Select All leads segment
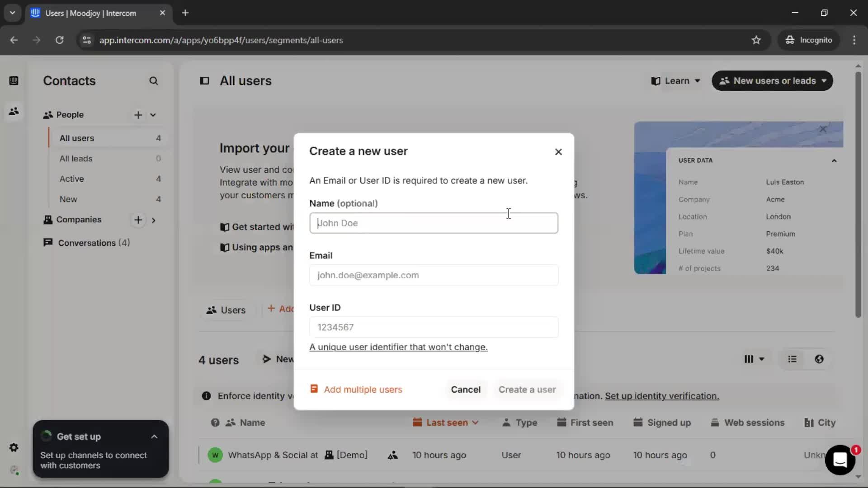The width and height of the screenshot is (868, 488). pyautogui.click(x=110, y=159)
